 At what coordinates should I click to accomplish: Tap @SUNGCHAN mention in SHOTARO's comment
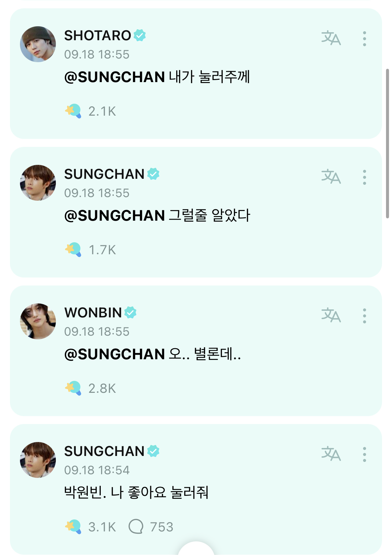click(114, 77)
